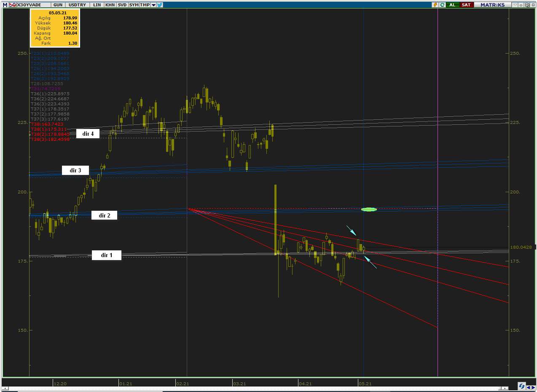The image size is (537, 392).
Task: Click the Matriks M logo icon
Action: [x=5, y=5]
